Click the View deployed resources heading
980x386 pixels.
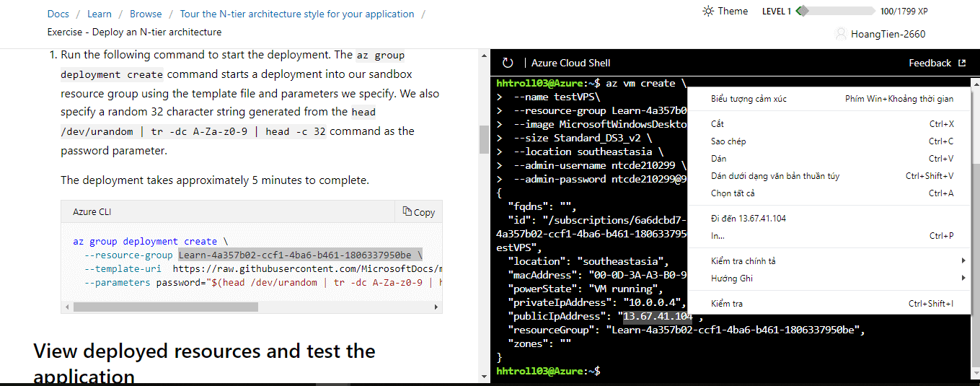coord(205,363)
